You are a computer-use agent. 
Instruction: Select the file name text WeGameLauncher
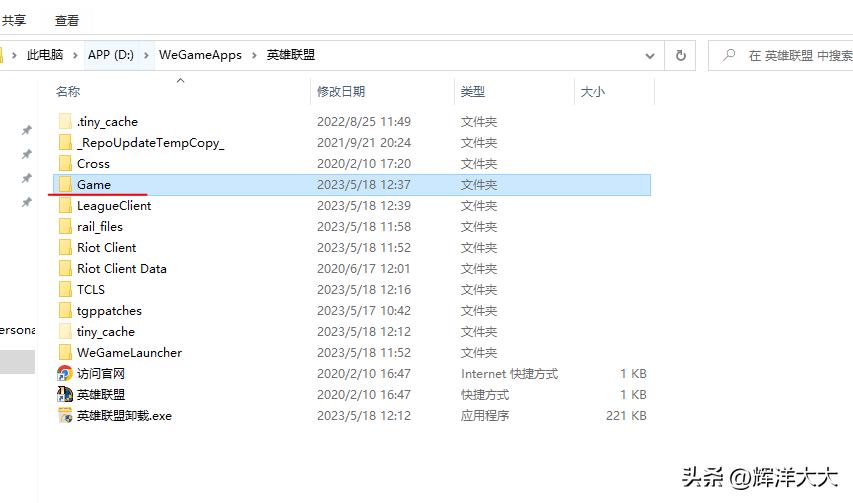(129, 352)
